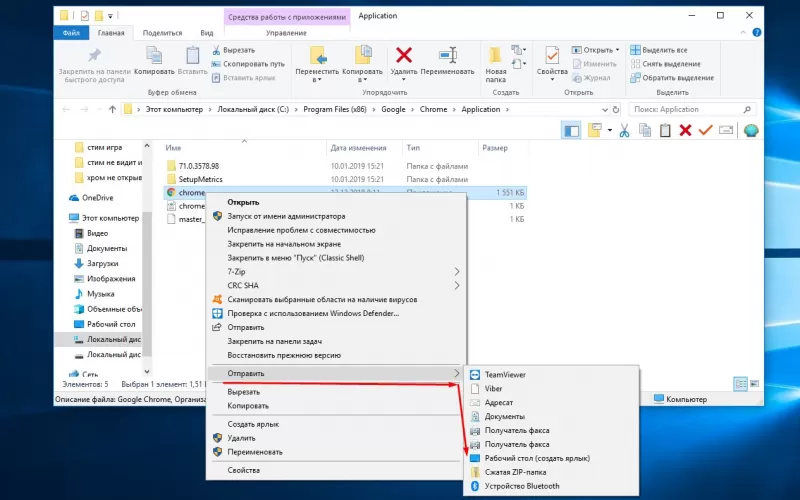800x500 pixels.
Task: Switch to the details view icon in the status bar
Action: tap(740, 384)
